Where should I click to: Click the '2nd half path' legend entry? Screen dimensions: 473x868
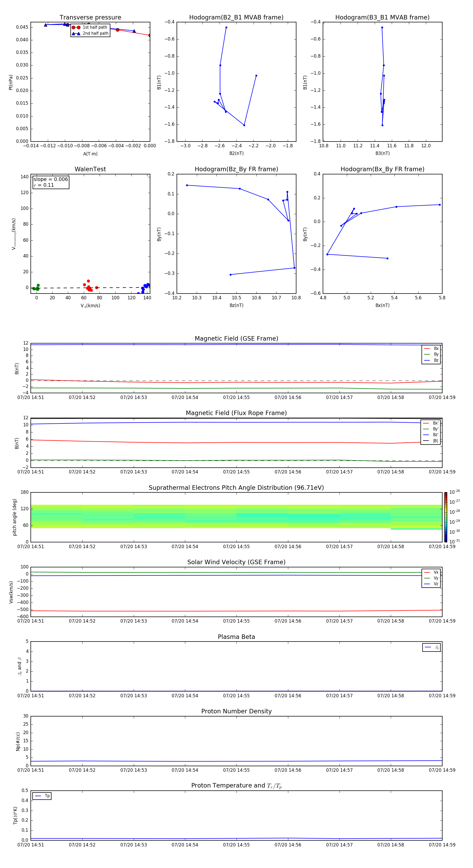pos(90,33)
